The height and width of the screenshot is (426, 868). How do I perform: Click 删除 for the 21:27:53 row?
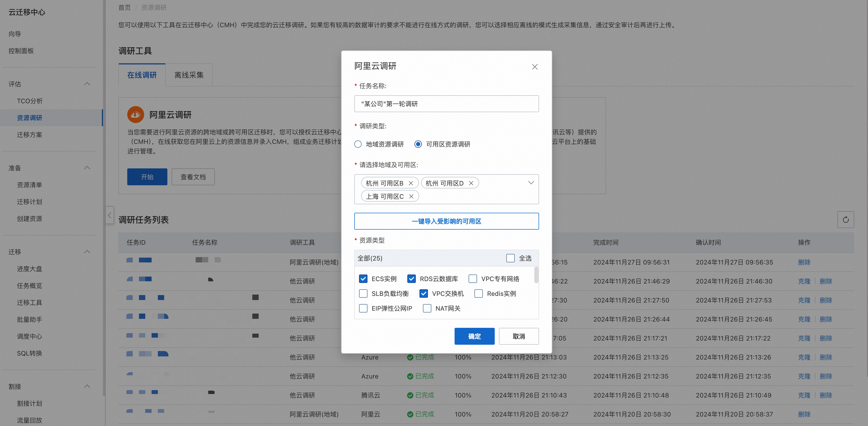pyautogui.click(x=825, y=300)
